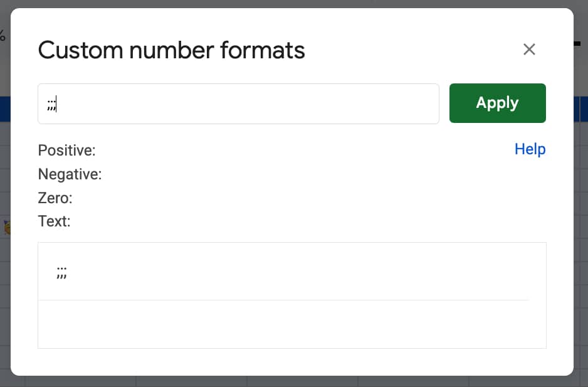The width and height of the screenshot is (588, 387).
Task: Focus the custom format text box
Action: click(238, 104)
